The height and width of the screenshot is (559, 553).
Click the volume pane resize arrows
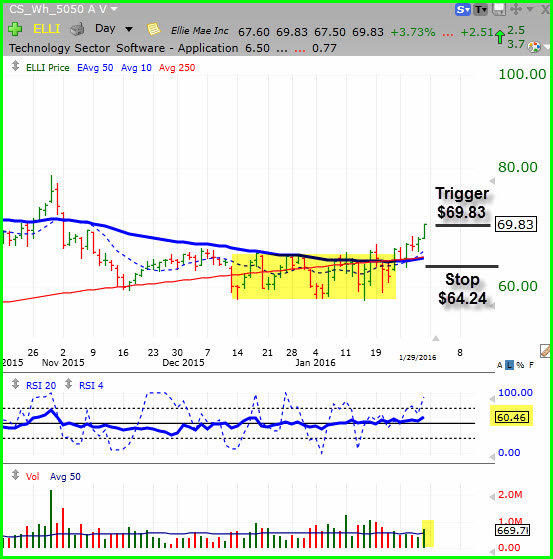pos(15,475)
